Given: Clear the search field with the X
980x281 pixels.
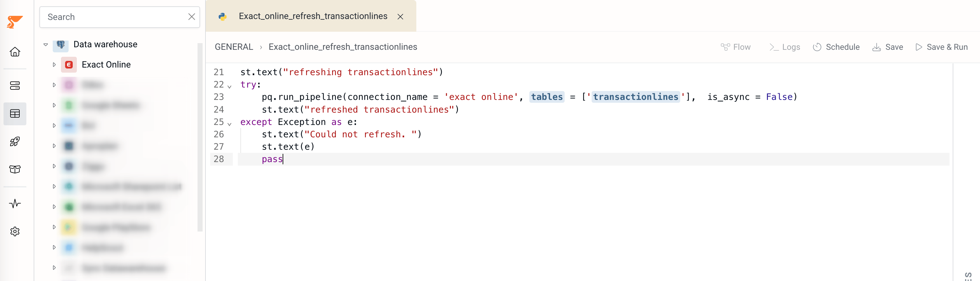Looking at the screenshot, I should click(x=191, y=17).
